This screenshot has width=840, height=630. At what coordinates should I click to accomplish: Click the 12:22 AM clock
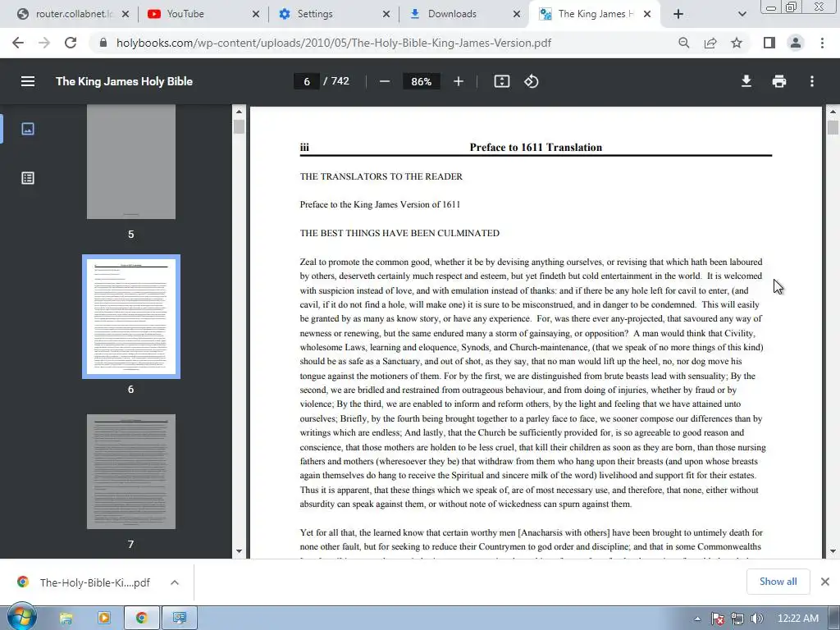pos(797,619)
